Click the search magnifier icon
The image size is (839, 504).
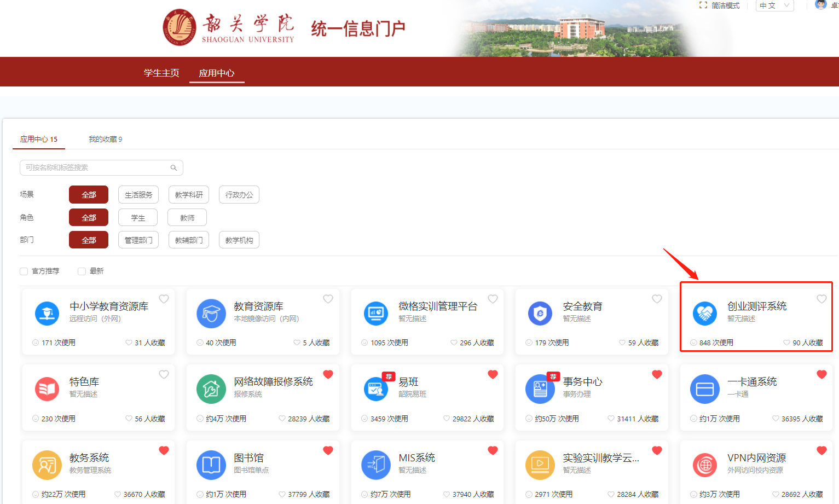173,168
